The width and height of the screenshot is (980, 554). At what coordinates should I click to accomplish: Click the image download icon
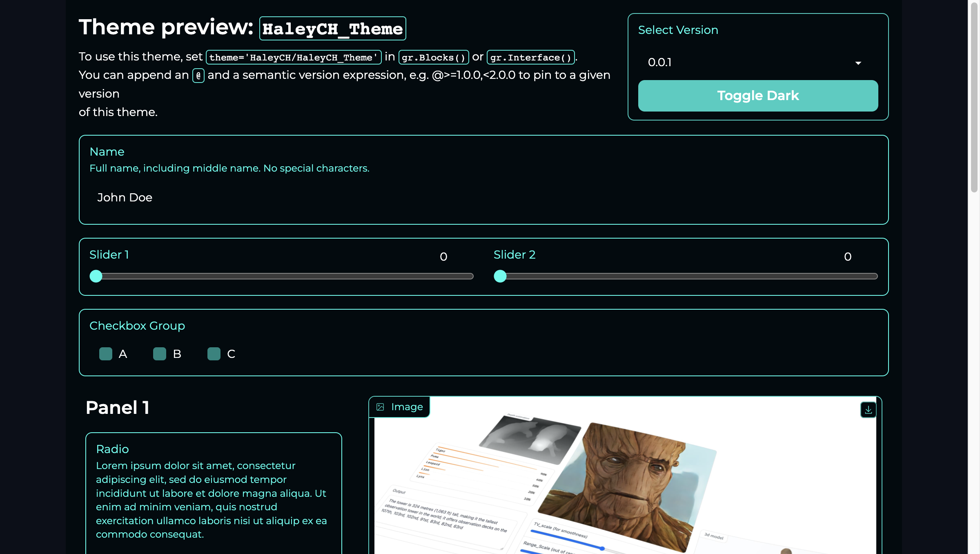point(869,409)
